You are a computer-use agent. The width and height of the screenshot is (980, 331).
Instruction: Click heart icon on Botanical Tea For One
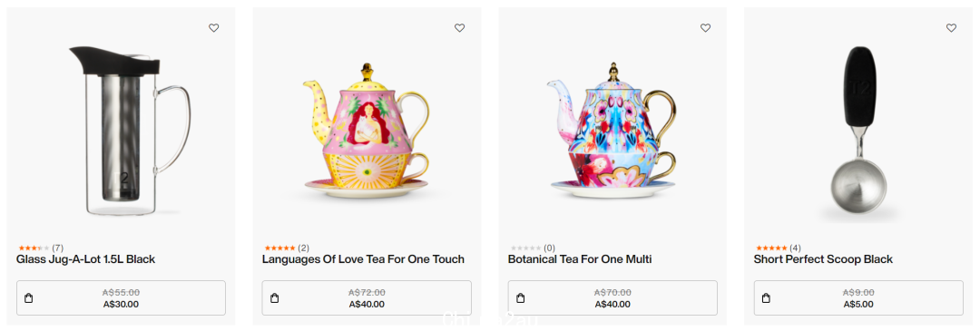click(x=706, y=28)
